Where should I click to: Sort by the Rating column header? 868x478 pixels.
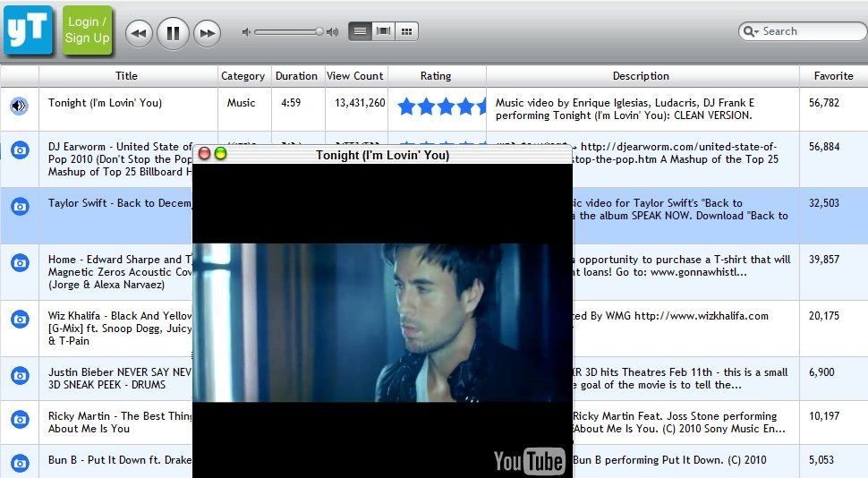click(x=436, y=76)
